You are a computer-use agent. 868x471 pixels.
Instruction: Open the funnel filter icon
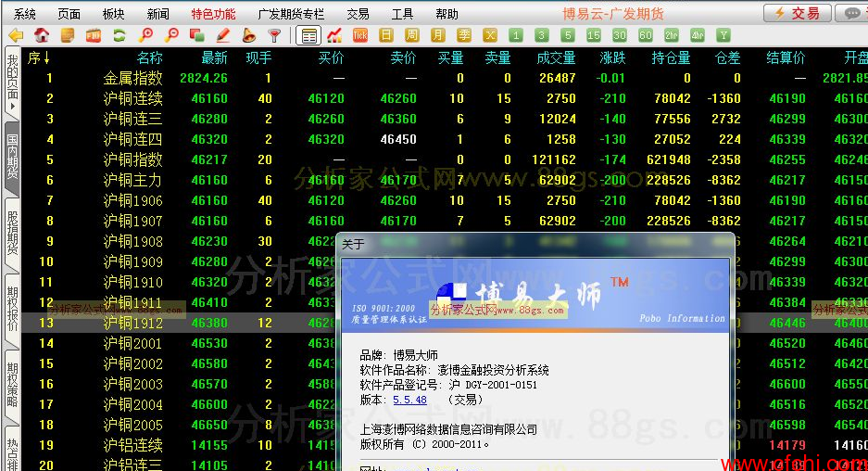[x=274, y=35]
